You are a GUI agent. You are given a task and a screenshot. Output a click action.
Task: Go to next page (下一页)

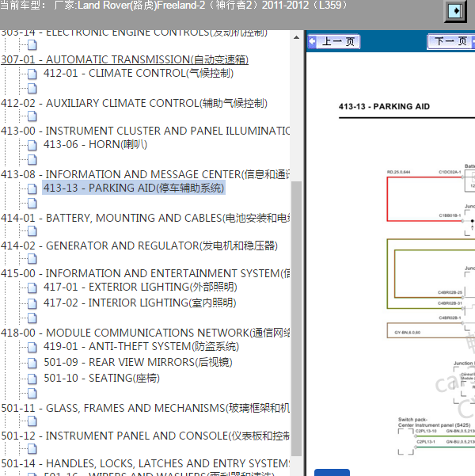pos(450,41)
